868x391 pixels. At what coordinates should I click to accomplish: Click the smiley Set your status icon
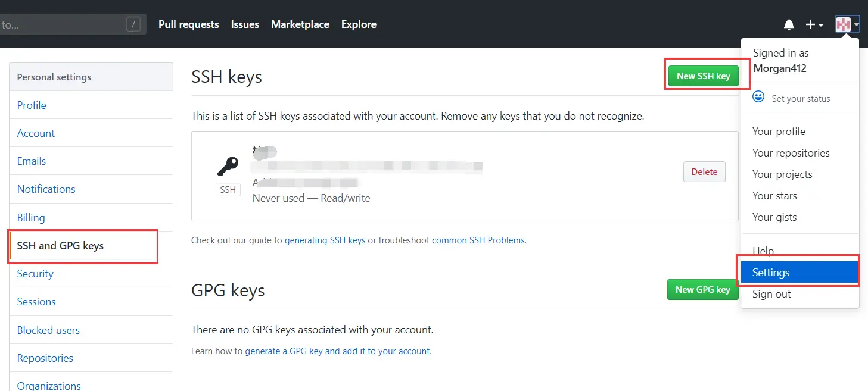click(758, 97)
